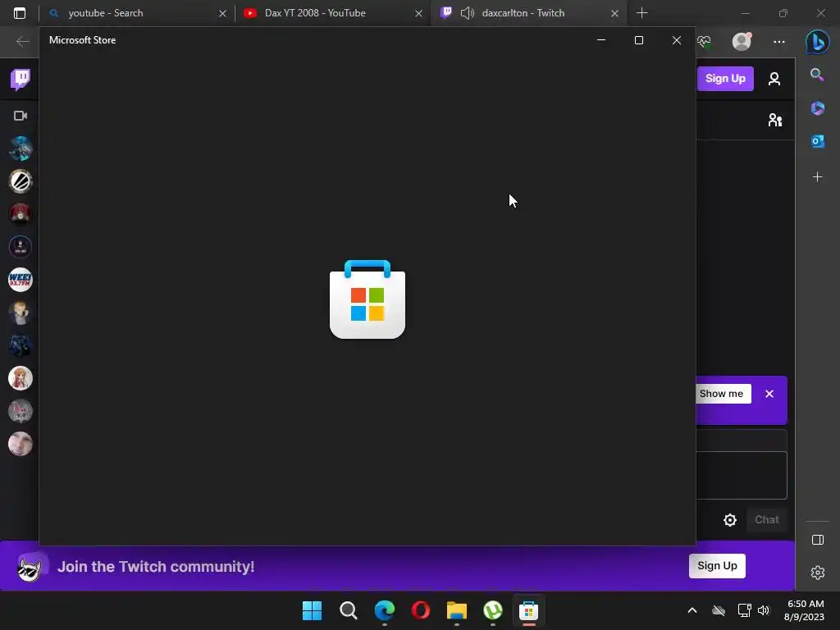This screenshot has width=840, height=630.
Task: Open the Windows Start menu
Action: pos(312,610)
